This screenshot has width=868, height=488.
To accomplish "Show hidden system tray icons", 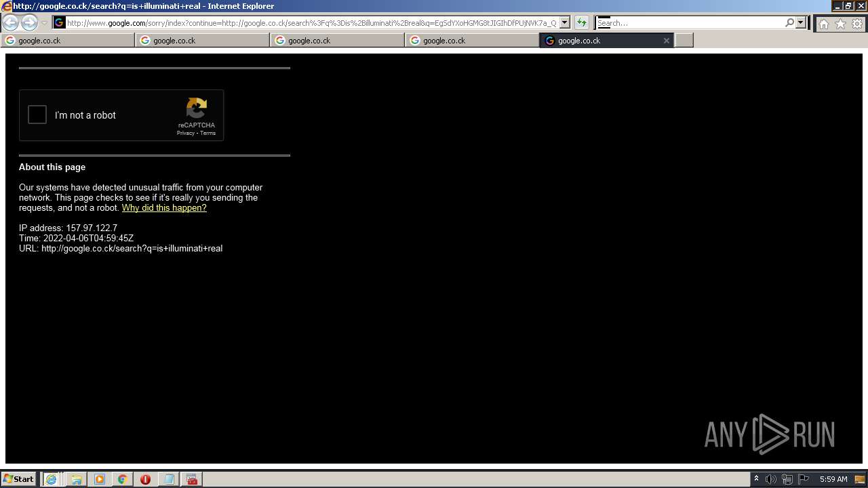I will (756, 479).
